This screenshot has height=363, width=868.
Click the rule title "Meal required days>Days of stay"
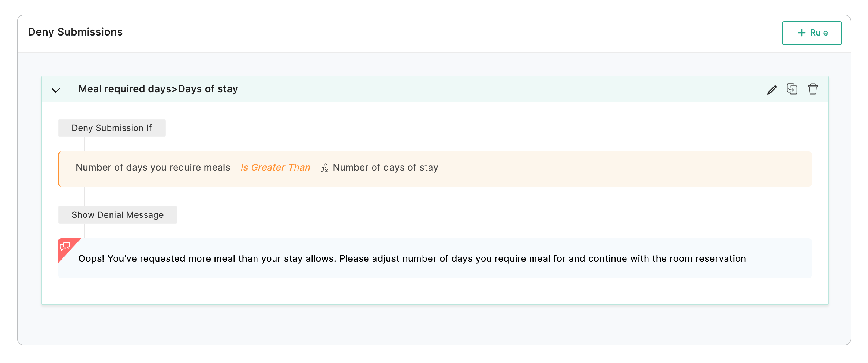(158, 89)
